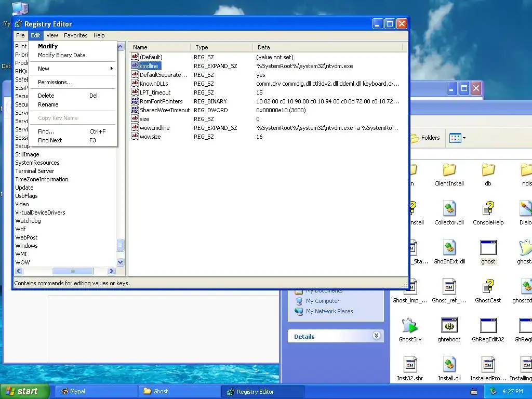This screenshot has height=399, width=532.
Task: Open the New submenu arrow
Action: 112,69
